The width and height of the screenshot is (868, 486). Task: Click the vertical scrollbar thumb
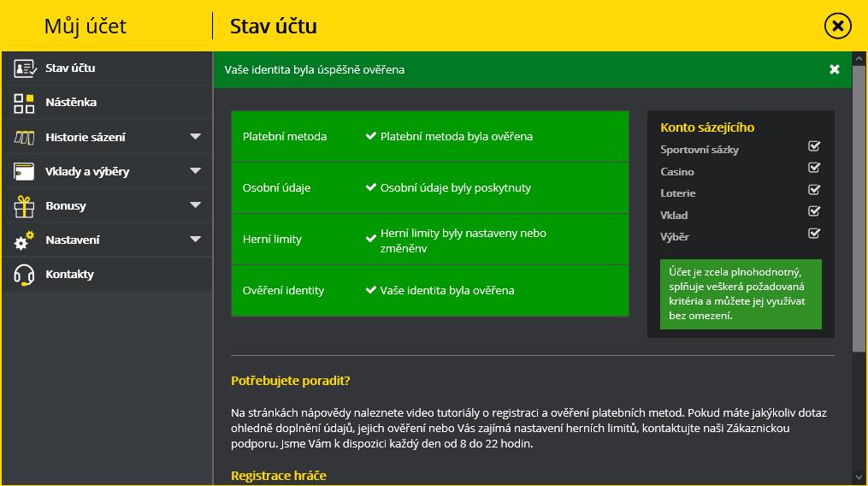coord(859,209)
